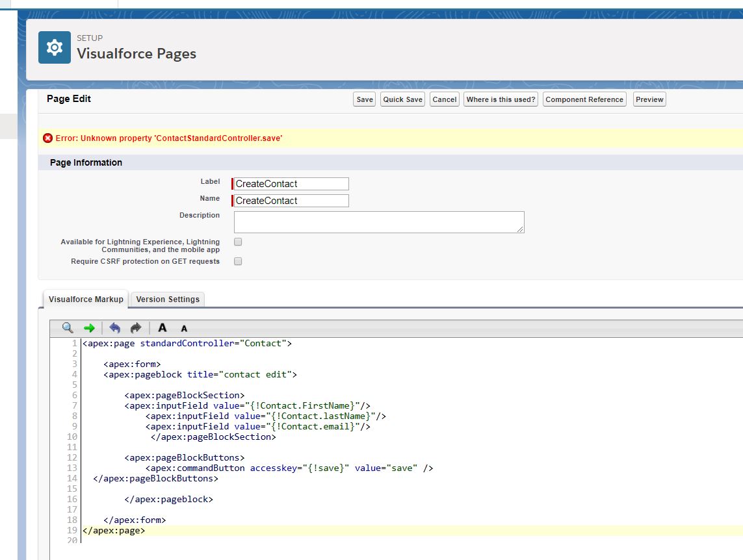
Task: Increase editor font size with large A
Action: [x=163, y=328]
